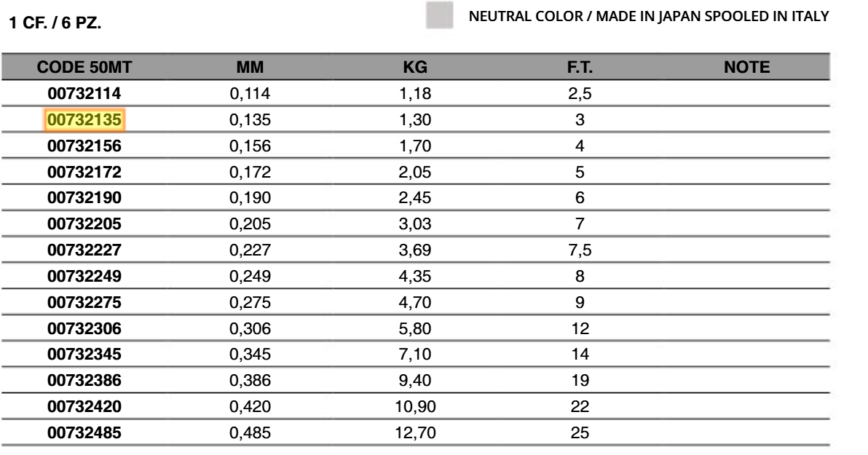Select product code 00732345
The width and height of the screenshot is (868, 455).
click(84, 354)
